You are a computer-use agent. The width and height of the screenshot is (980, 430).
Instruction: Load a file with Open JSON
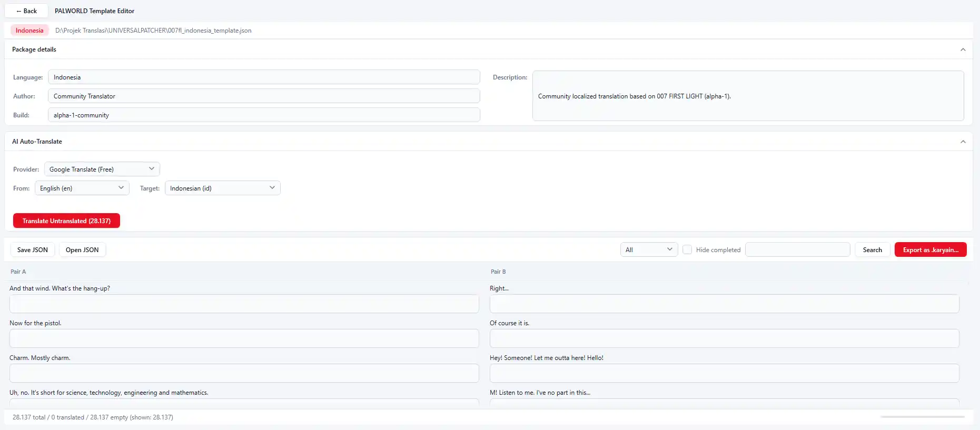tap(82, 250)
